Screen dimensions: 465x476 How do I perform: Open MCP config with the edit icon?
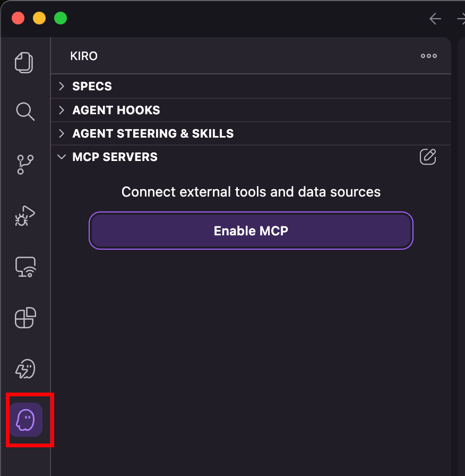(428, 157)
